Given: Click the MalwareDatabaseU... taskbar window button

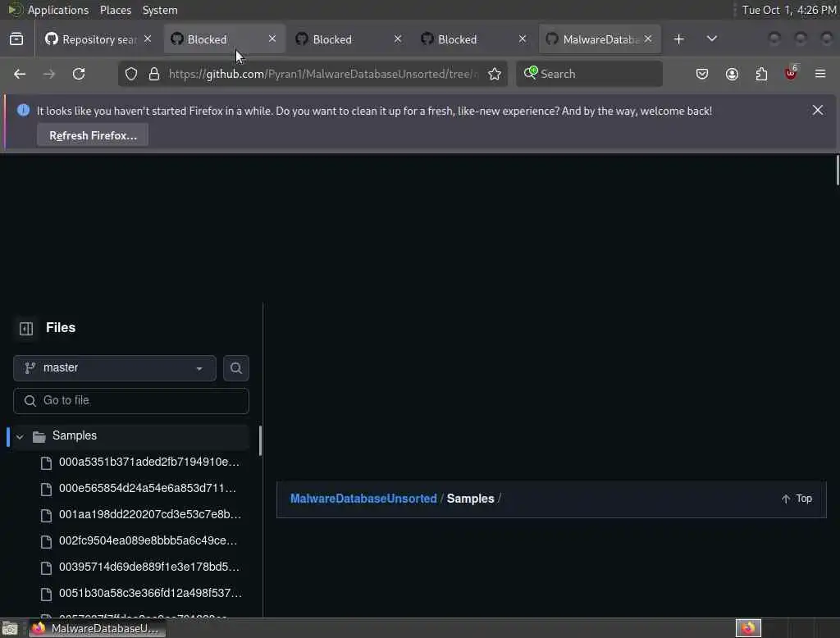Looking at the screenshot, I should (97, 628).
